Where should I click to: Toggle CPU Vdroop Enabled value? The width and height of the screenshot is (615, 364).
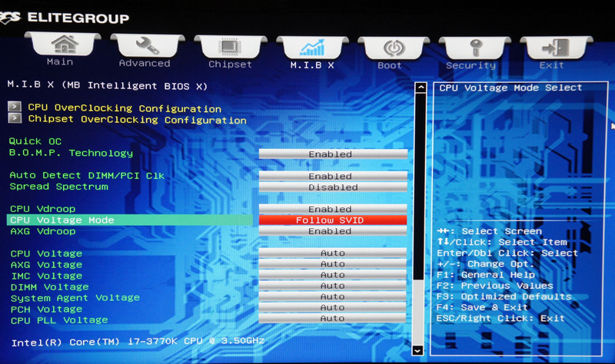click(332, 209)
